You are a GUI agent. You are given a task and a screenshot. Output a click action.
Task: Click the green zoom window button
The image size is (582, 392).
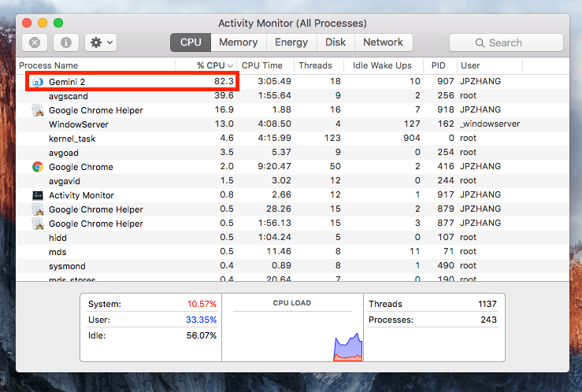pyautogui.click(x=58, y=23)
